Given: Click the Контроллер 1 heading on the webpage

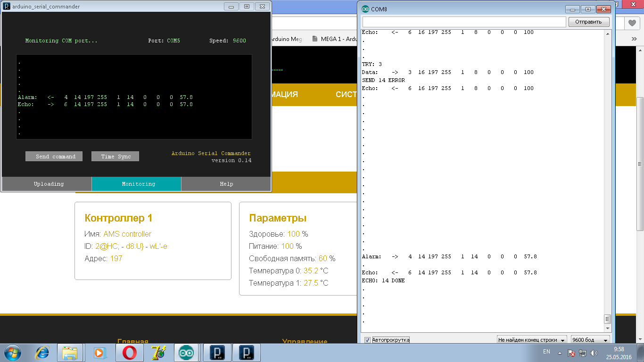Looking at the screenshot, I should (x=118, y=218).
